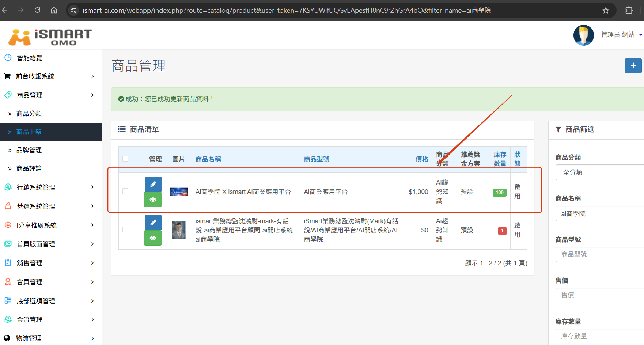Check the box for ismart業務總監 product row

(x=125, y=230)
